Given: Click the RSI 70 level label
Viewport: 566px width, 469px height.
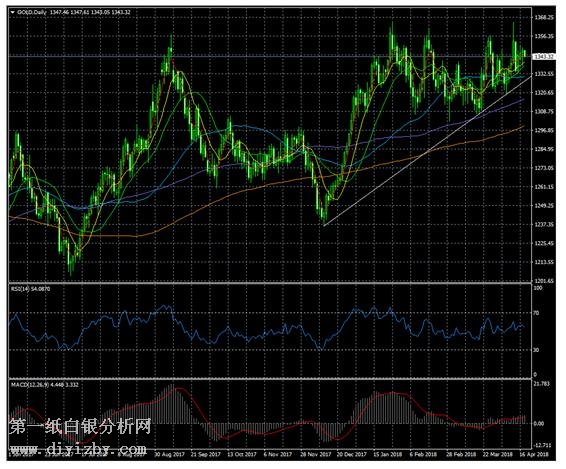Looking at the screenshot, I should (537, 313).
